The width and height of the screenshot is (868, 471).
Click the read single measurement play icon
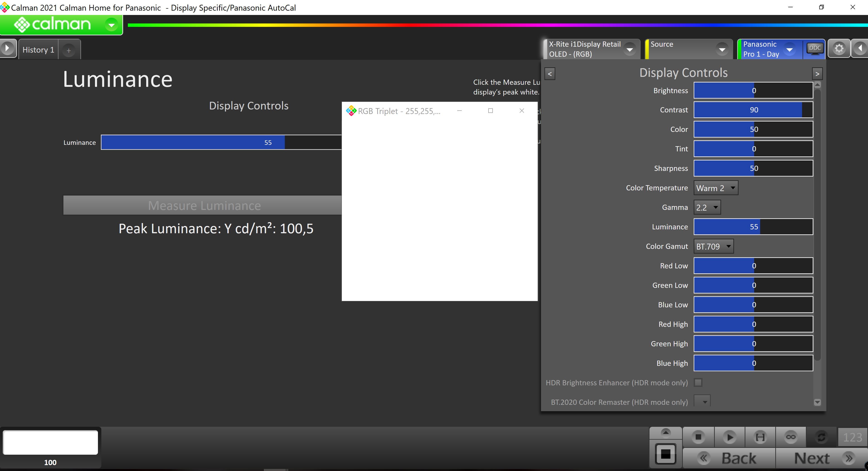729,437
